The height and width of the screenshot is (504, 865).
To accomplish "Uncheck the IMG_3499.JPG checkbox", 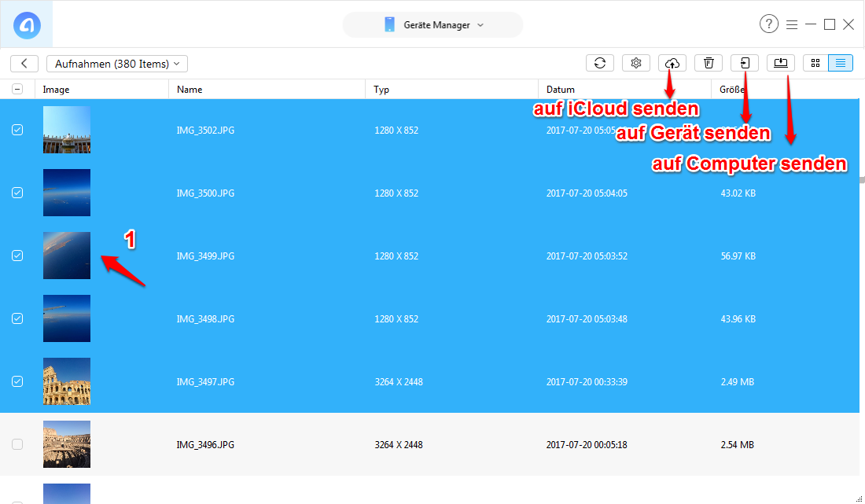I will tap(17, 256).
